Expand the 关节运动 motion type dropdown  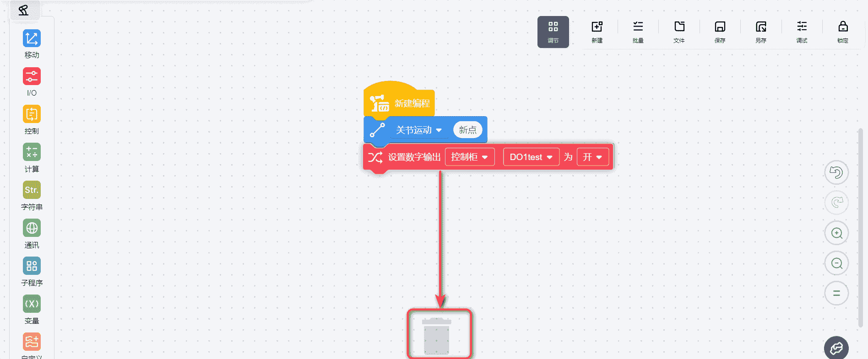[x=418, y=130]
